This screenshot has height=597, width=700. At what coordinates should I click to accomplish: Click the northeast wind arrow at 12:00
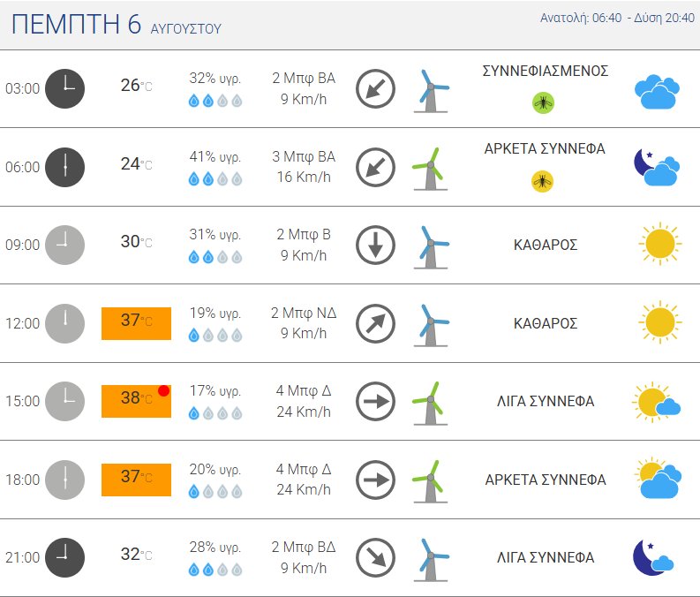click(375, 324)
